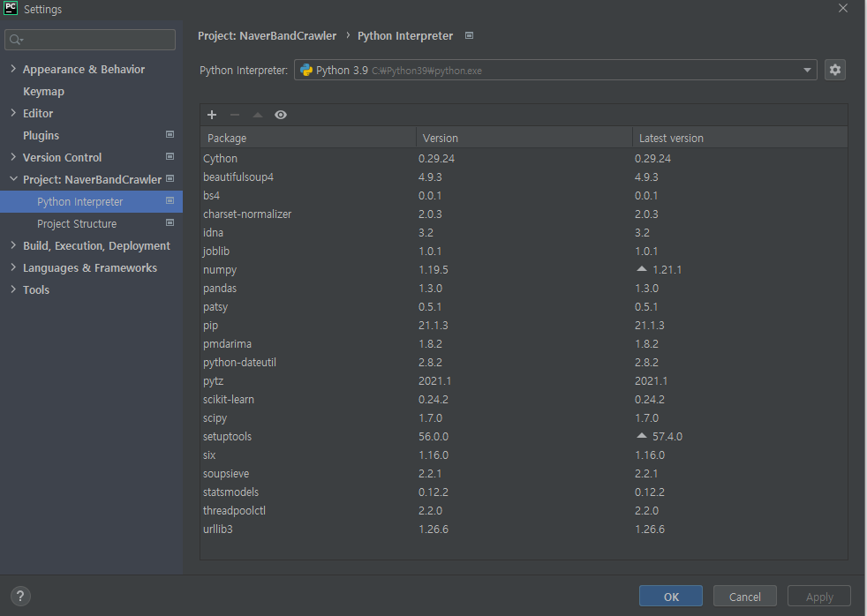This screenshot has height=616, width=867.
Task: Select the numpy package row
Action: click(524, 269)
